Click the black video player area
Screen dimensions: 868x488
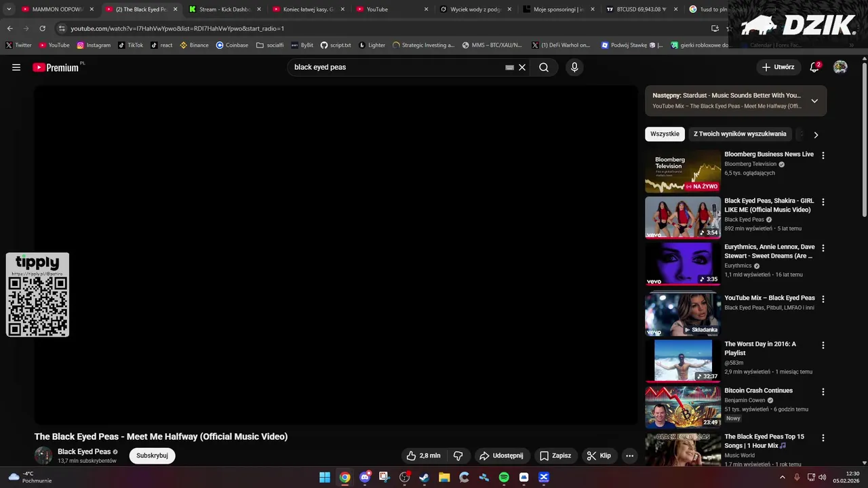[x=336, y=255]
